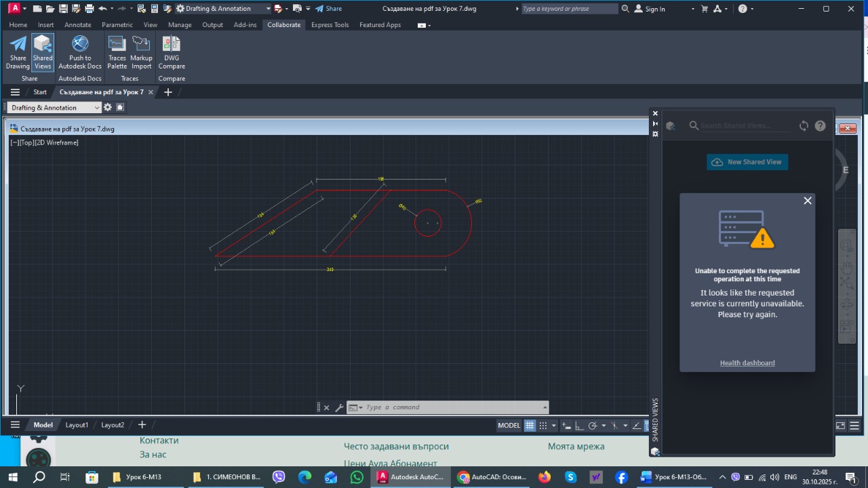Click the Plot printer icon in quick access toolbar
868x488 pixels.
89,9
